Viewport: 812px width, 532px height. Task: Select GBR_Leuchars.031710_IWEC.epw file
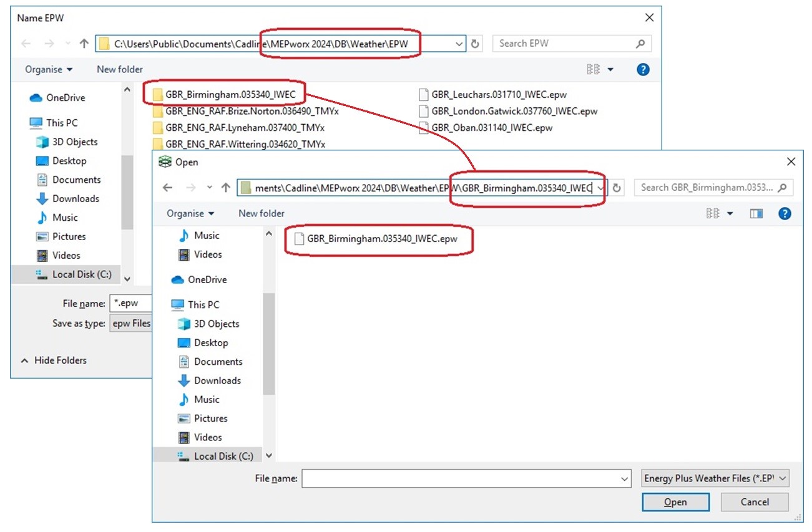click(493, 95)
